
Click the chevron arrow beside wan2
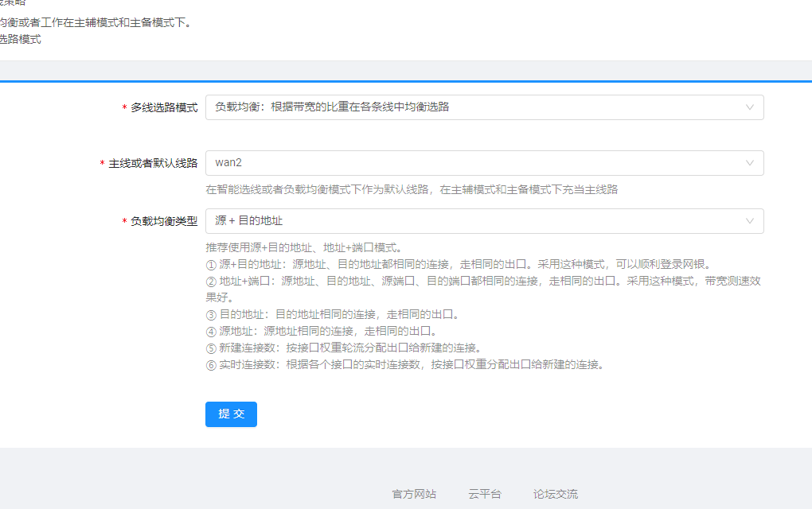(749, 163)
